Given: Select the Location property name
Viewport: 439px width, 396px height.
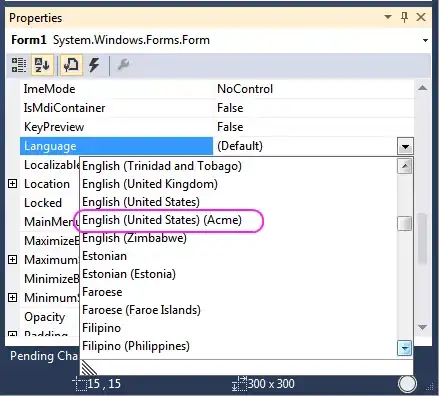Looking at the screenshot, I should click(47, 184).
